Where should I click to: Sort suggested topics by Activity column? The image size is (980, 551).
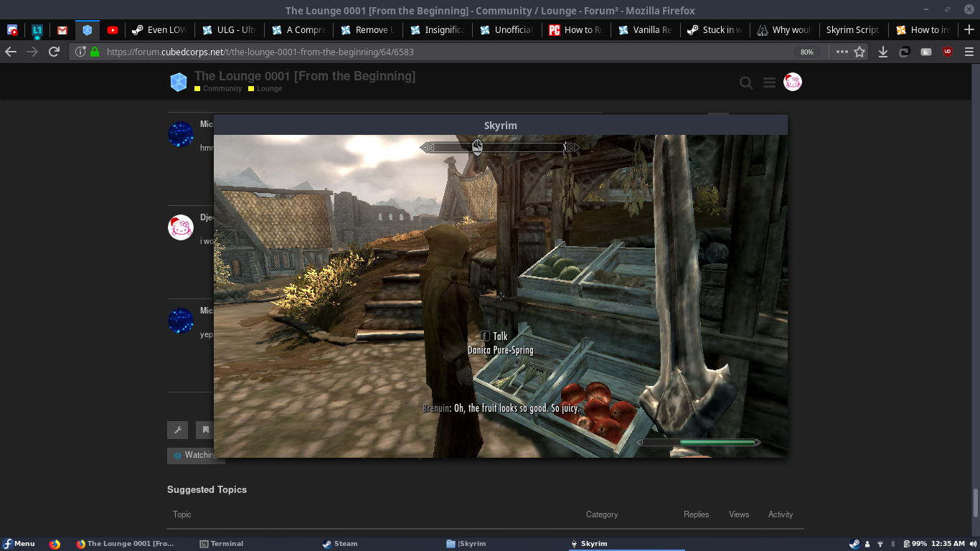(781, 514)
